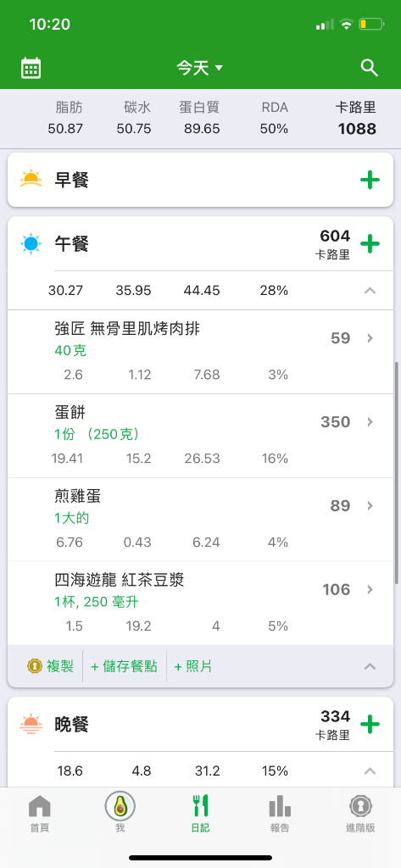Open the 今天 date dropdown
This screenshot has width=401, height=868.
click(200, 68)
